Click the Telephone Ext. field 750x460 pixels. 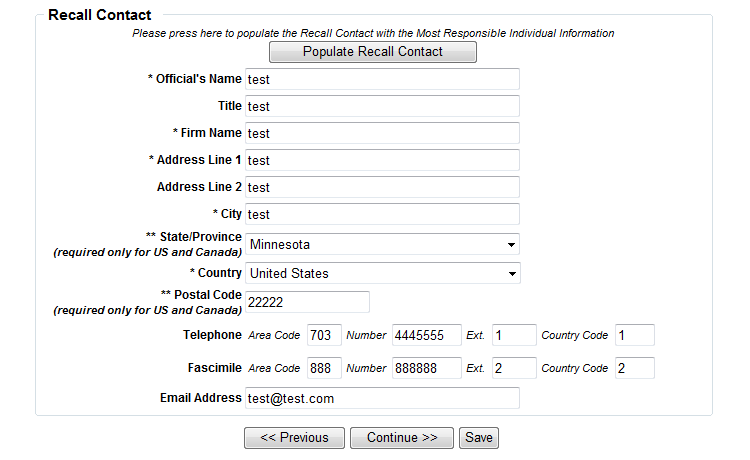pyautogui.click(x=513, y=335)
